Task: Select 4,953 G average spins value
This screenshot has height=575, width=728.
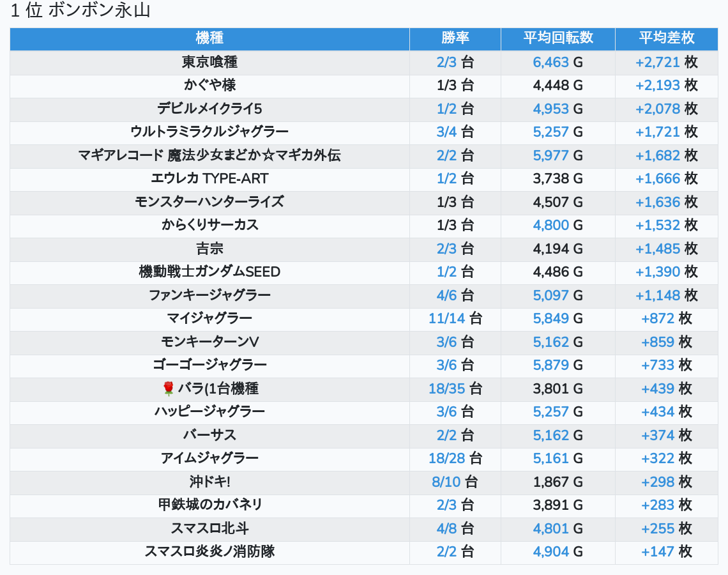Action: (x=557, y=109)
